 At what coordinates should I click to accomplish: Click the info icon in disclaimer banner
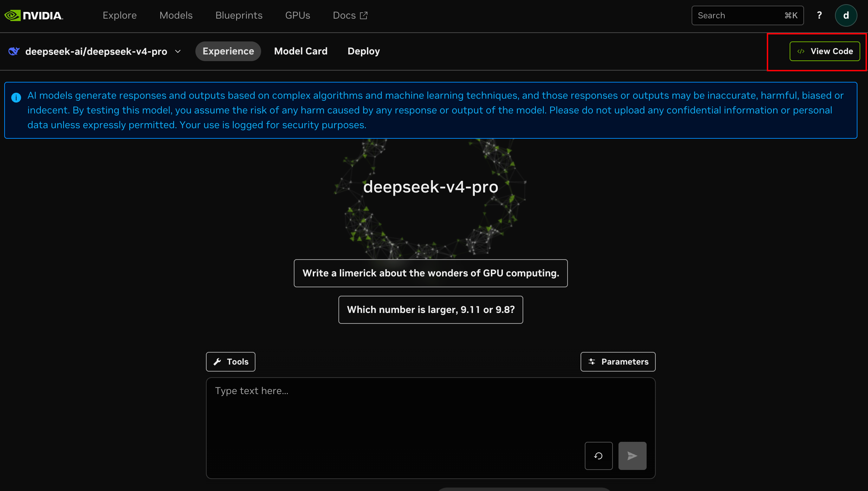coord(16,97)
